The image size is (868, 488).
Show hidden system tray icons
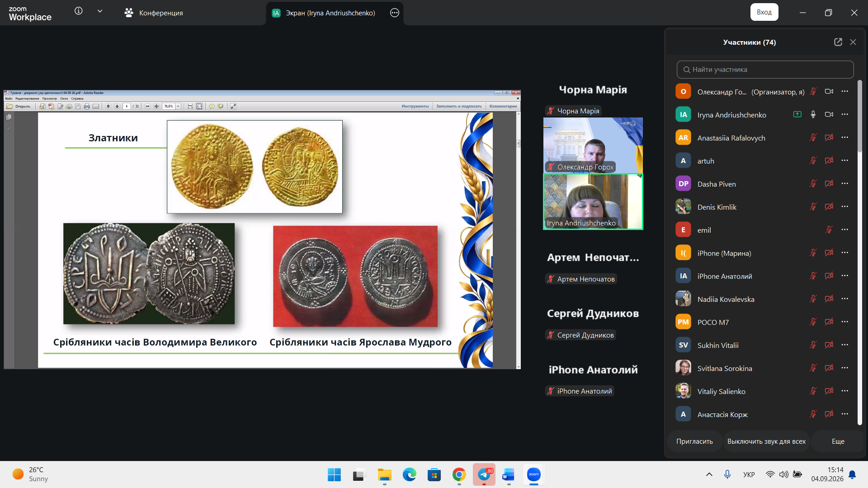pyautogui.click(x=709, y=474)
